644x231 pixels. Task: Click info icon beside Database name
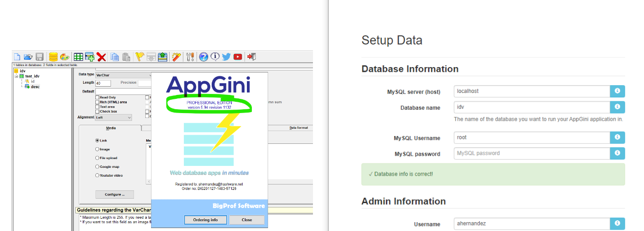(x=618, y=107)
